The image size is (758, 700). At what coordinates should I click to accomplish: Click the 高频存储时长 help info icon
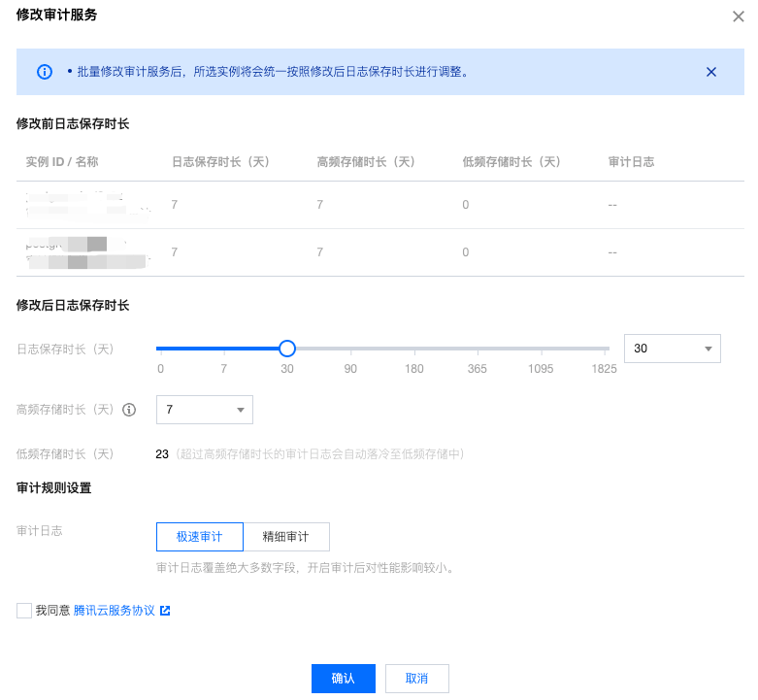(x=129, y=410)
